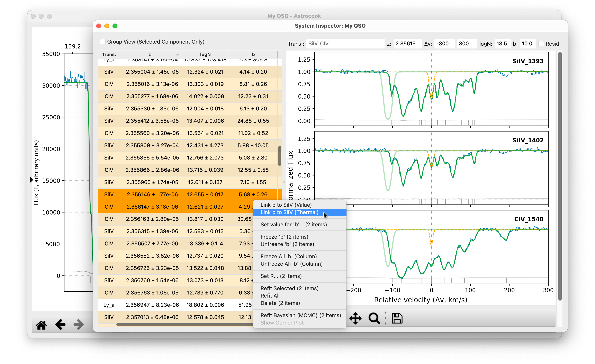Click b cell 7.10 ± 1.55
Image resolution: width=595 pixels, height=364 pixels.
point(253,182)
